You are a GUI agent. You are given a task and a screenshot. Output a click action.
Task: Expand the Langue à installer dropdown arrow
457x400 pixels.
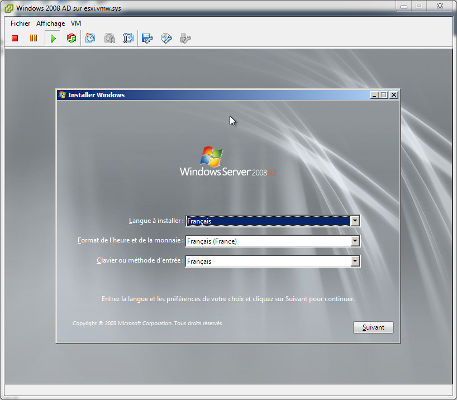coord(355,221)
